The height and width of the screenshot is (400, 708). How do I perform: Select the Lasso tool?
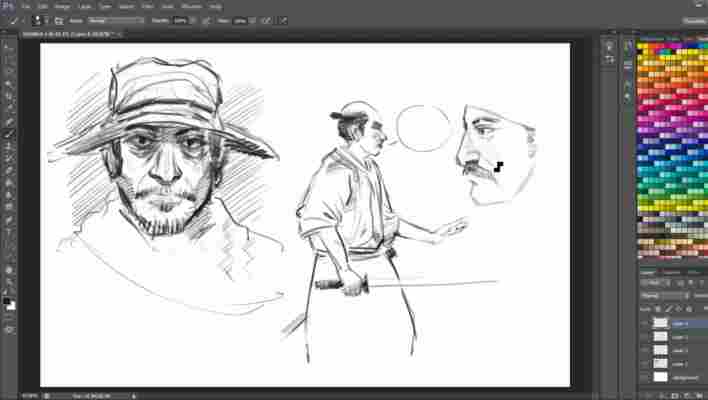coord(9,72)
